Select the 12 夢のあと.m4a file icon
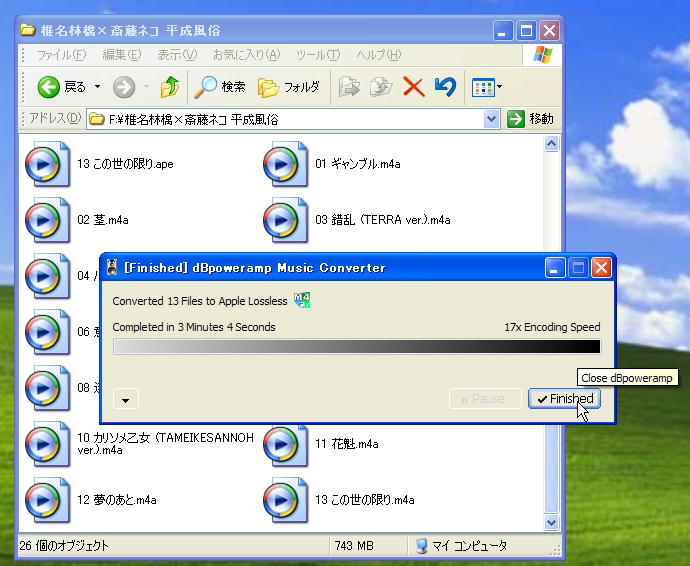Screen dimensions: 690x566 pyautogui.click(x=47, y=500)
